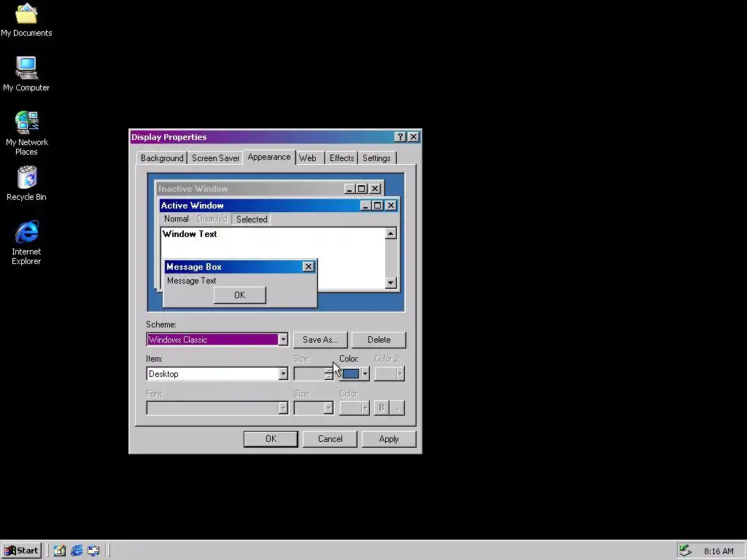The width and height of the screenshot is (747, 560).
Task: Expand the Scheme dropdown showing Windows Classic
Action: 283,340
